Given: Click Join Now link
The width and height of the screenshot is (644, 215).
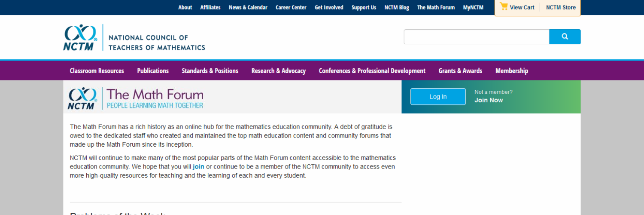Looking at the screenshot, I should (489, 100).
